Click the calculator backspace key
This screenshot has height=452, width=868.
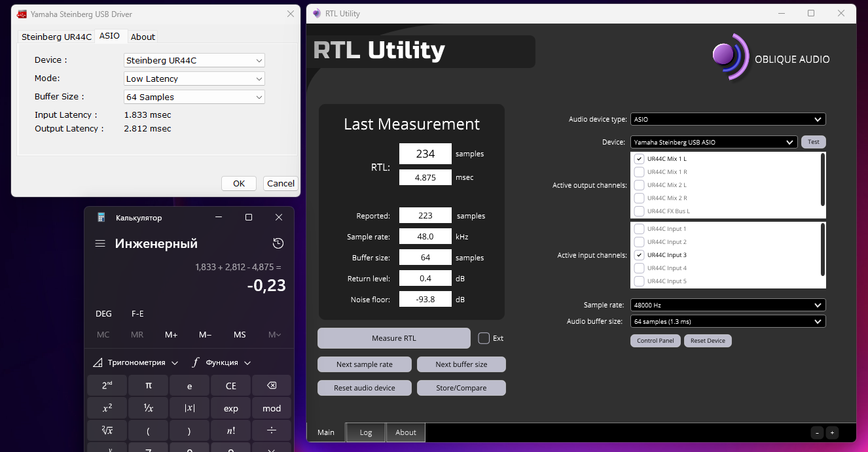coord(272,386)
